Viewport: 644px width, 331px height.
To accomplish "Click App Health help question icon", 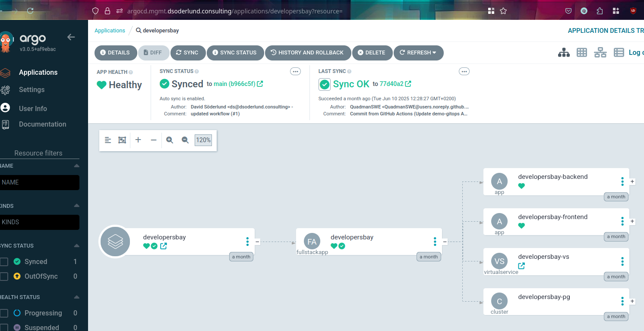I will (131, 72).
